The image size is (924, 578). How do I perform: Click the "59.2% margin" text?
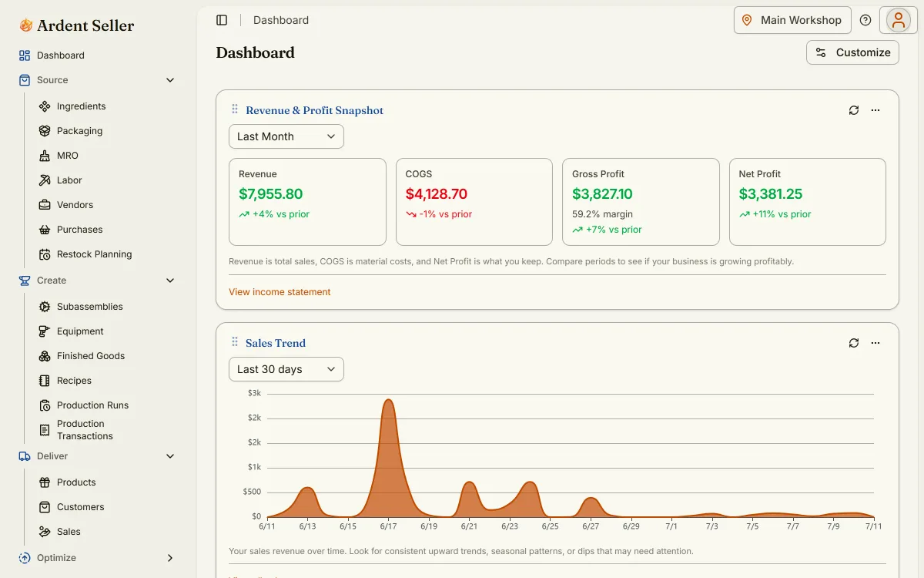pyautogui.click(x=602, y=214)
